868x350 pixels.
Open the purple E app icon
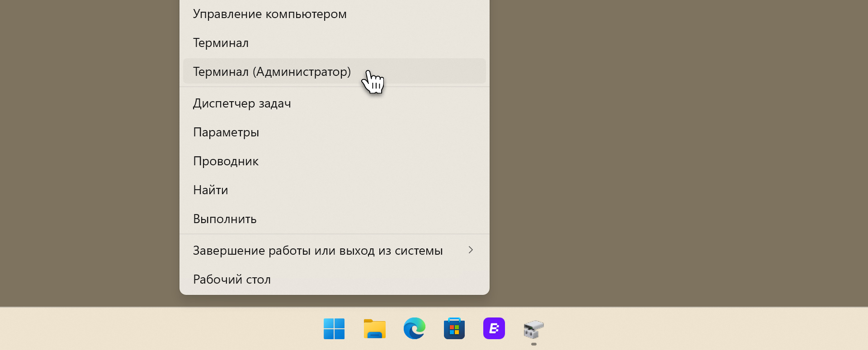pos(494,328)
